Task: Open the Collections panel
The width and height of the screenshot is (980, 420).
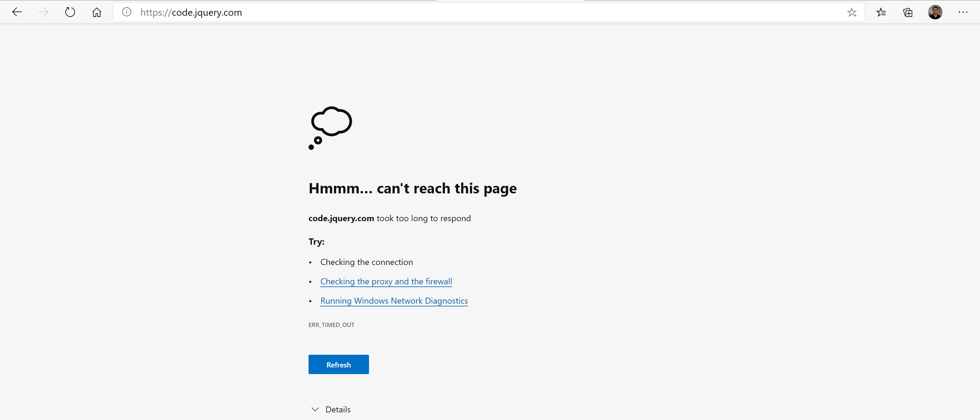Action: [x=908, y=13]
